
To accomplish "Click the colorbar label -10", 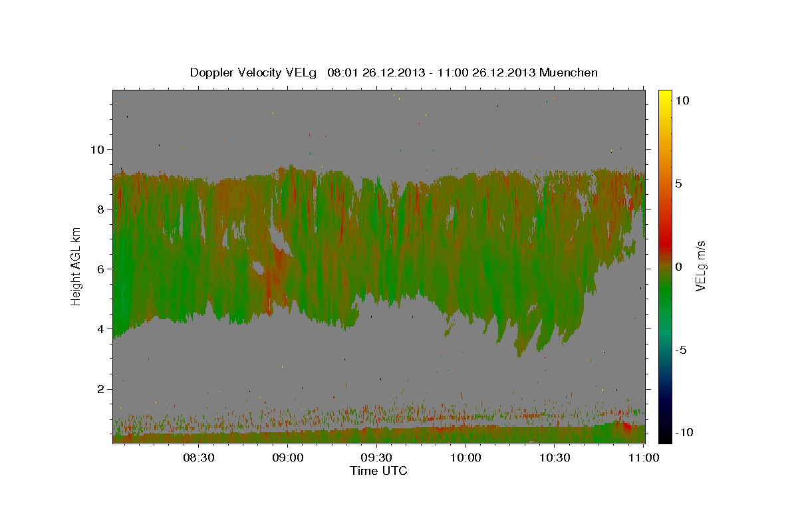I will coord(684,432).
